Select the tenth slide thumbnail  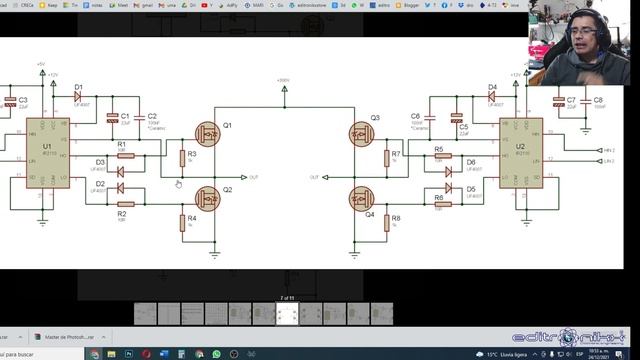[358, 314]
